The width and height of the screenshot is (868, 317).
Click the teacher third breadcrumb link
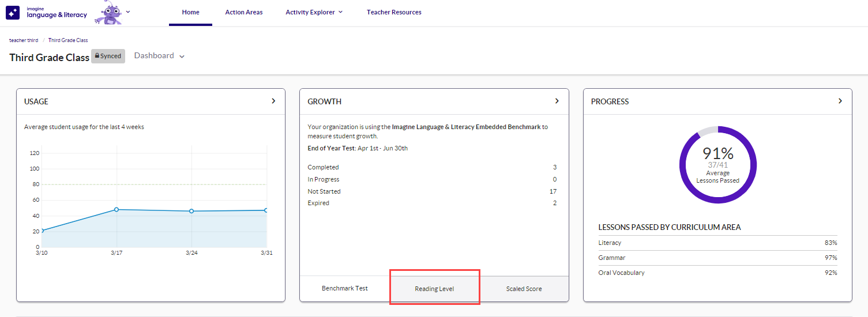click(x=24, y=40)
